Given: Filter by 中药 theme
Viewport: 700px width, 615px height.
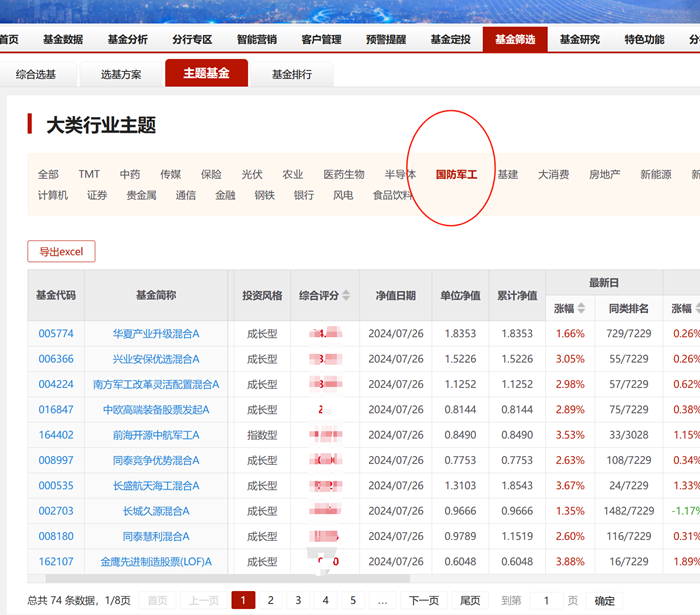Looking at the screenshot, I should 130,174.
